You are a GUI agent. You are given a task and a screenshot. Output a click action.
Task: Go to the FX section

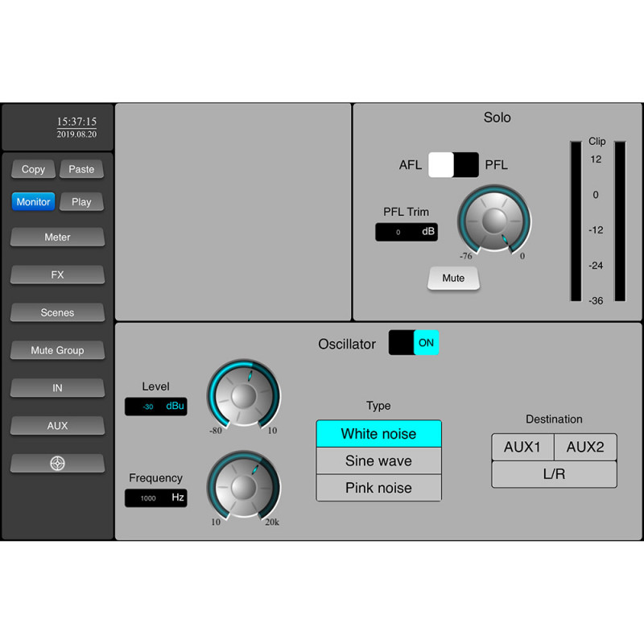pos(57,275)
